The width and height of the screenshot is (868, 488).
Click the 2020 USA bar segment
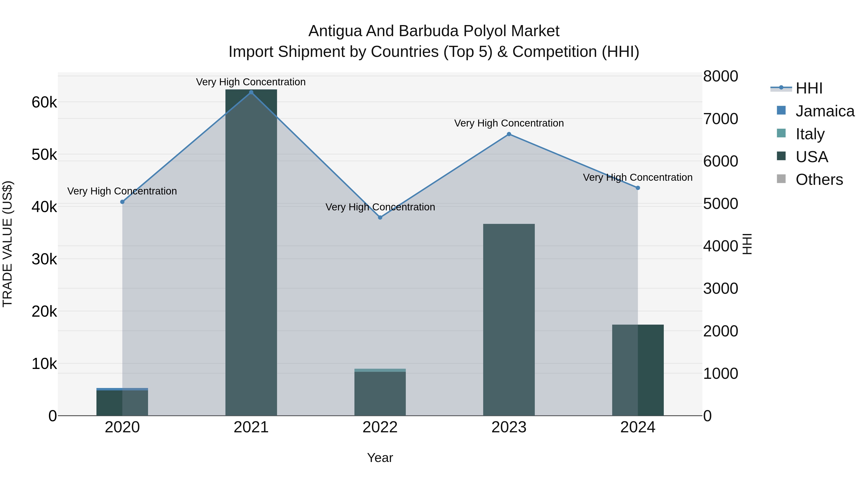[x=122, y=403]
